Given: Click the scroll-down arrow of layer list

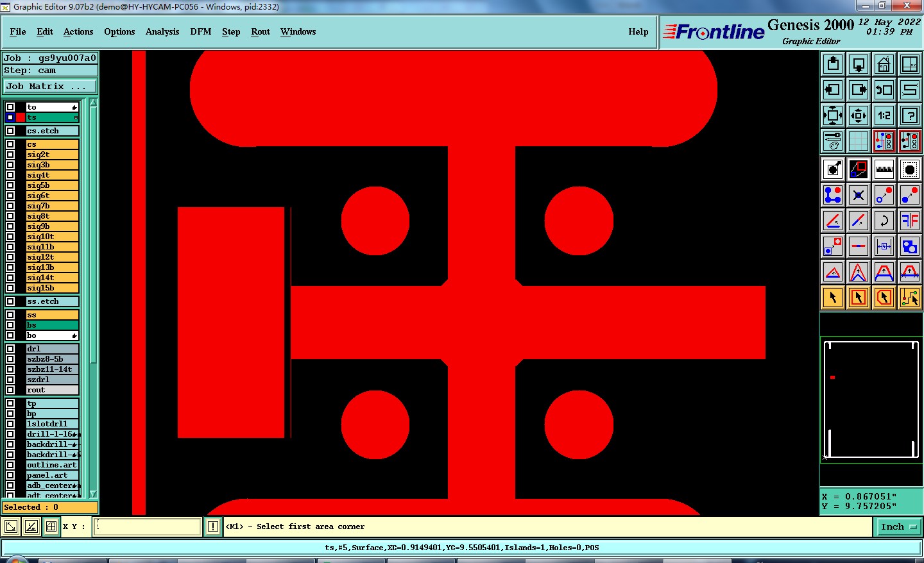Looking at the screenshot, I should tap(94, 494).
